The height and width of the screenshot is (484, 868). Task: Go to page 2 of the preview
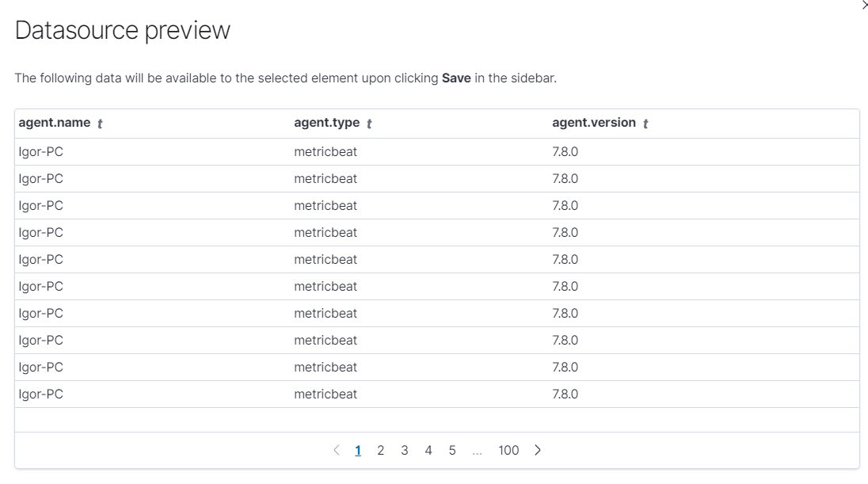(x=381, y=450)
